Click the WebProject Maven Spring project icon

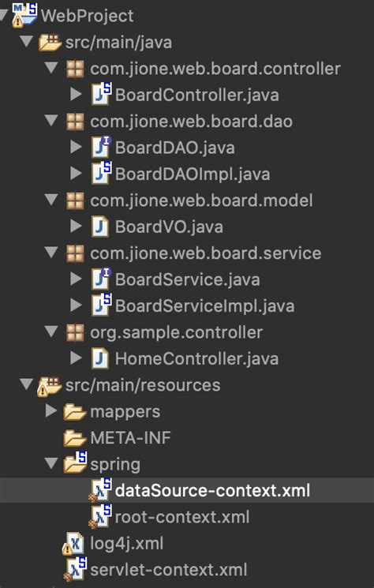24,15
